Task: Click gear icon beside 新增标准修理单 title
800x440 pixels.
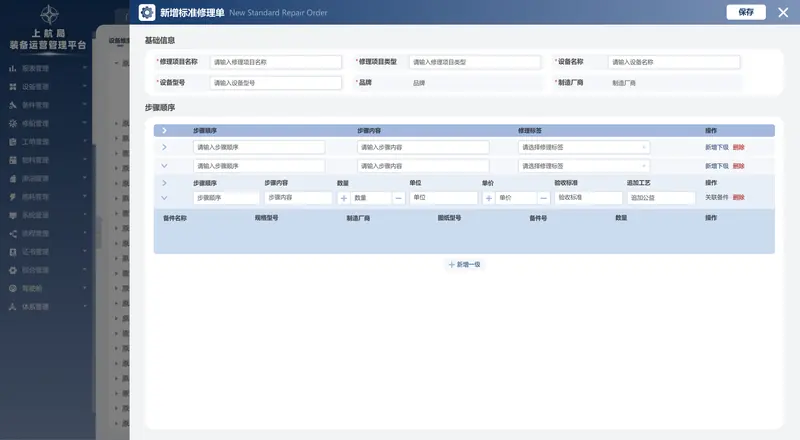Action: click(x=147, y=12)
